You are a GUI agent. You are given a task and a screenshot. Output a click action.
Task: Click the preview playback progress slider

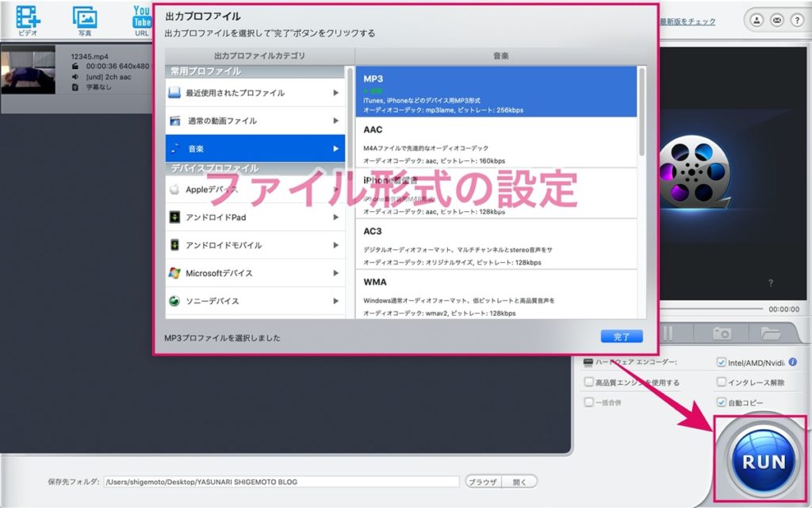click(x=713, y=309)
